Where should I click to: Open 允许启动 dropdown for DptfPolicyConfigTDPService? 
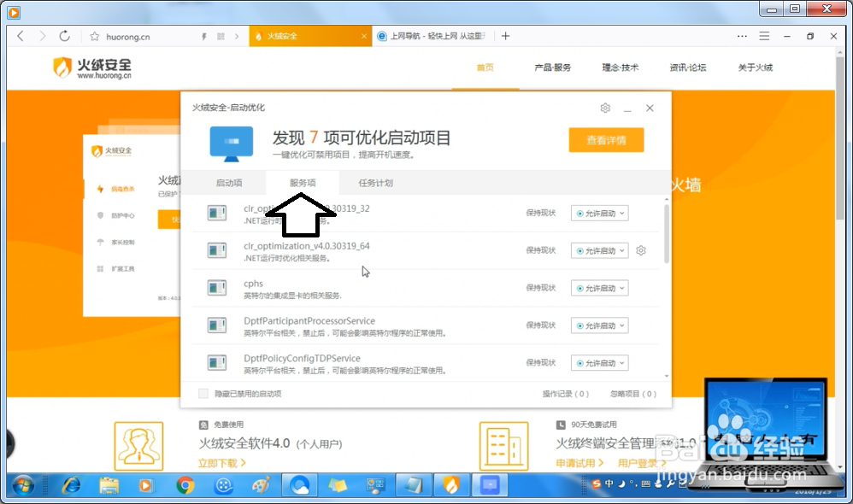(599, 363)
